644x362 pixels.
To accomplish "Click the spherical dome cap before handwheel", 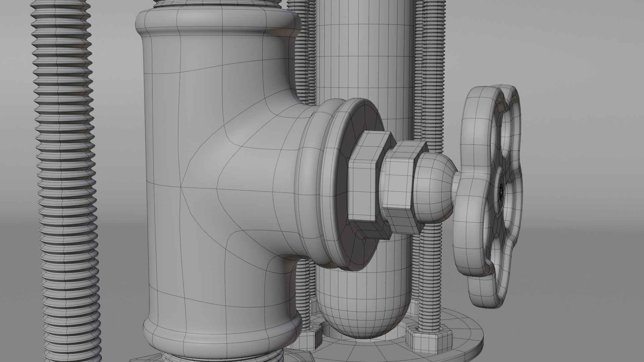I will coord(433,188).
